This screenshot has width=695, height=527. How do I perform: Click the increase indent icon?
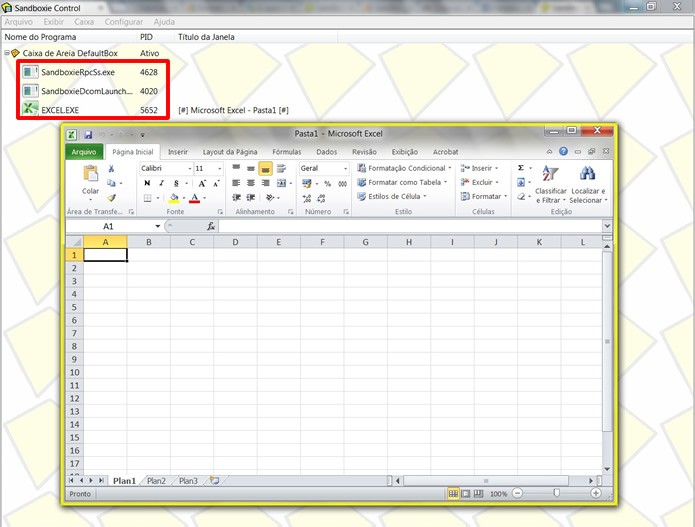coord(251,198)
